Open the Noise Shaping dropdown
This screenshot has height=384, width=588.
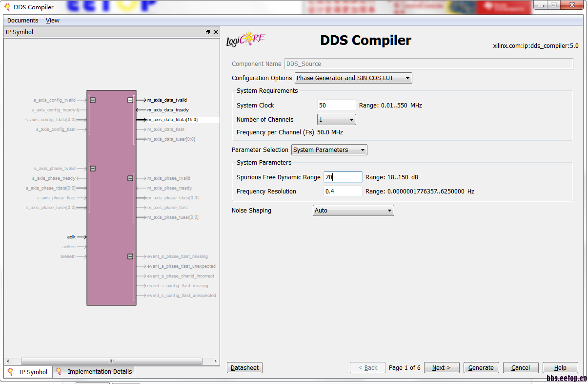pyautogui.click(x=389, y=210)
